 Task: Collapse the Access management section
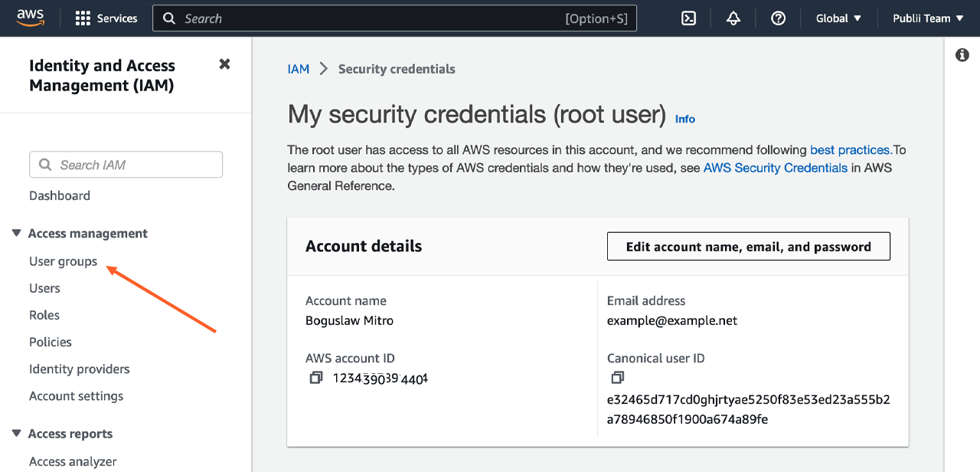15,233
